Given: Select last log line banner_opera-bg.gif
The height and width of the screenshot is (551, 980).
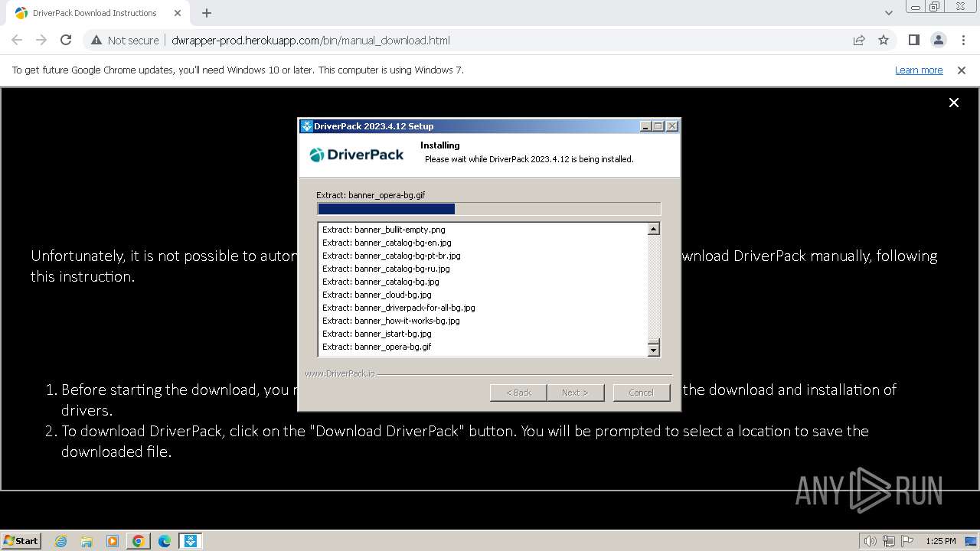Looking at the screenshot, I should [x=377, y=347].
